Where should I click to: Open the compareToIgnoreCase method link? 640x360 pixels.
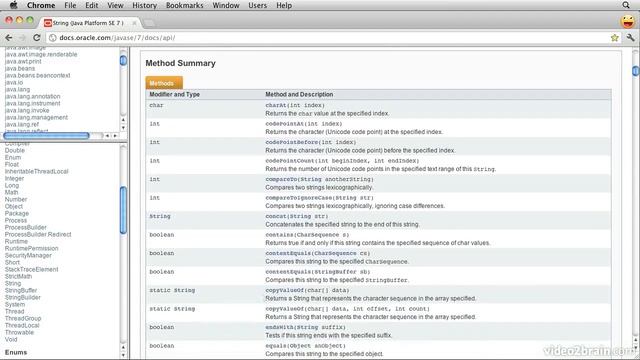click(x=319, y=198)
